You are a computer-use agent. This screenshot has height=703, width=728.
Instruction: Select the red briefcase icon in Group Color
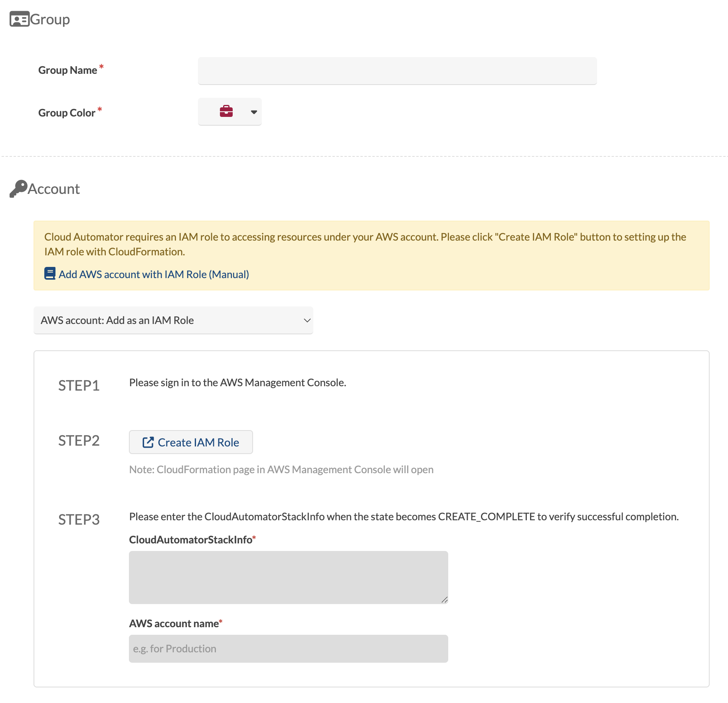click(226, 112)
